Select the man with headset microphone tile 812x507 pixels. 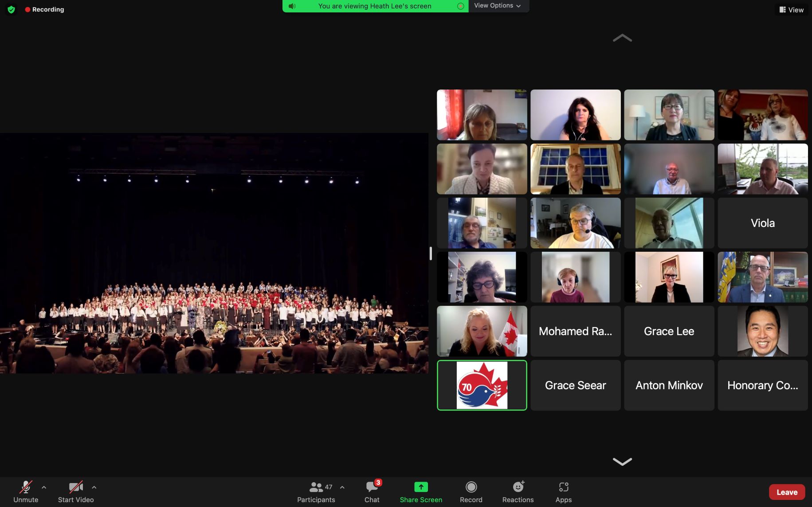pos(576,223)
